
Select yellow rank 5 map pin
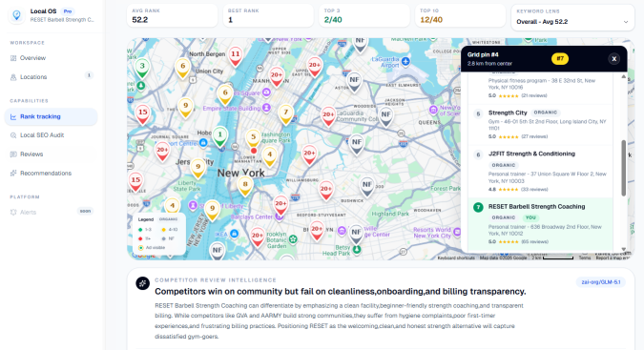point(253,138)
